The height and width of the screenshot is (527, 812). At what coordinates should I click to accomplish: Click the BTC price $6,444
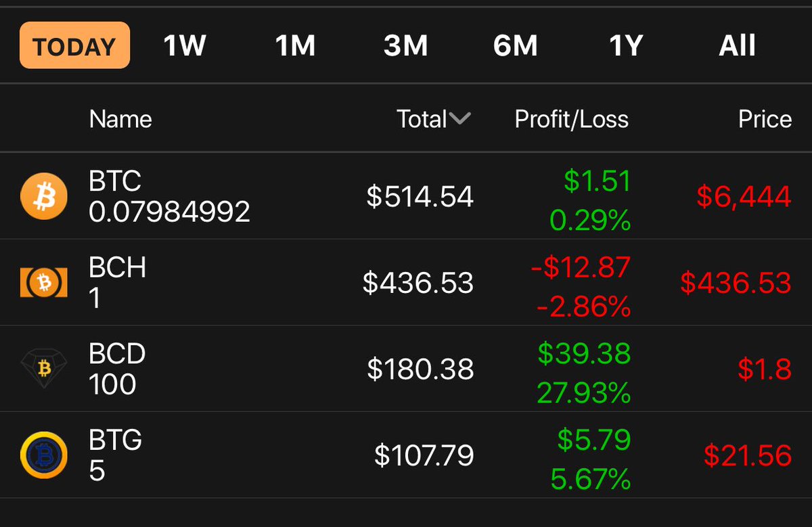[744, 197]
